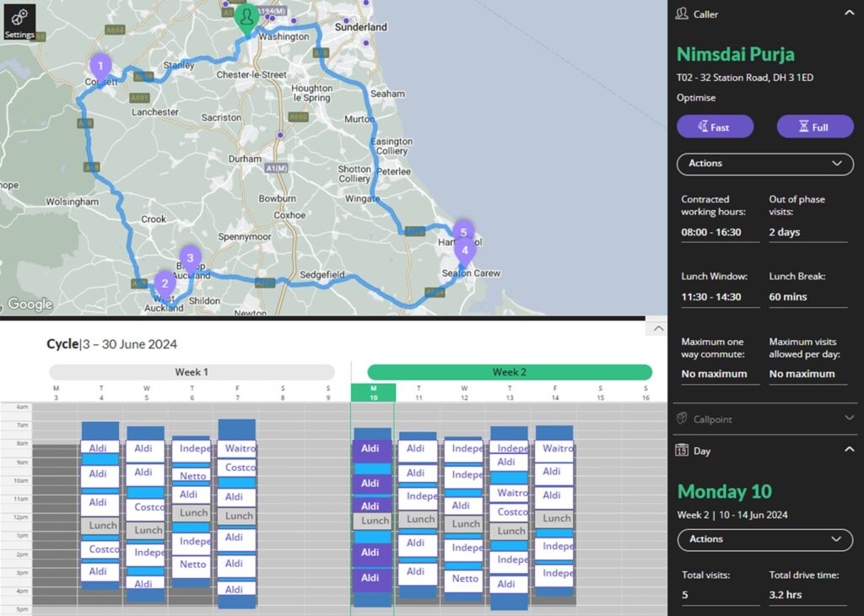Select map pin number 4 near Seaton Carew
Image resolution: width=864 pixels, height=616 pixels.
click(465, 251)
